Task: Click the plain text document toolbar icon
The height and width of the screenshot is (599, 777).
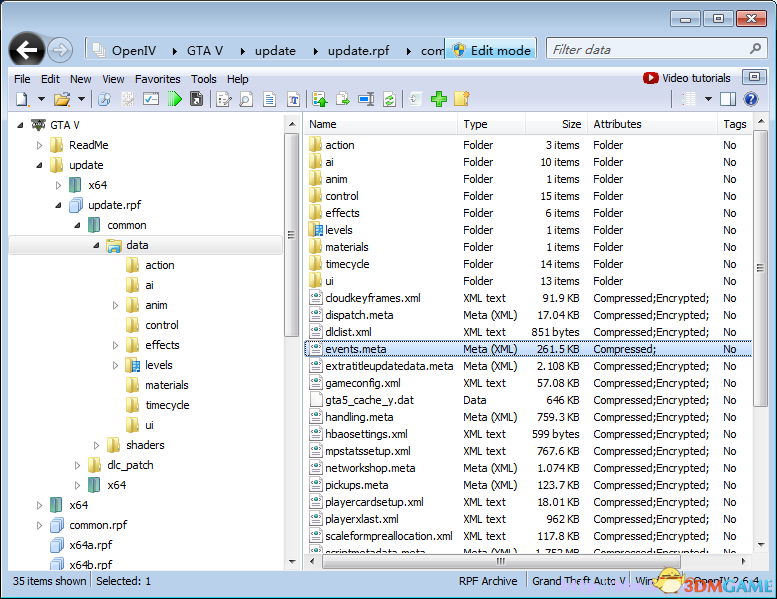Action: pyautogui.click(x=270, y=99)
